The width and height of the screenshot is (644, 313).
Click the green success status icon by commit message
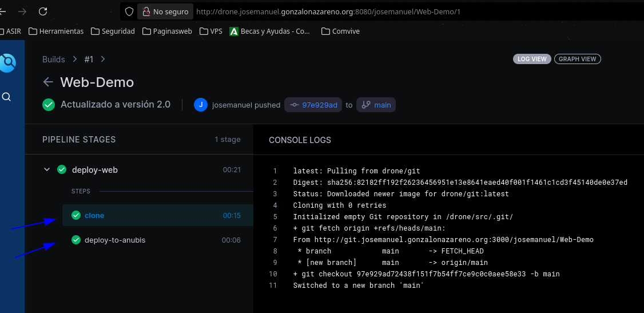(49, 105)
